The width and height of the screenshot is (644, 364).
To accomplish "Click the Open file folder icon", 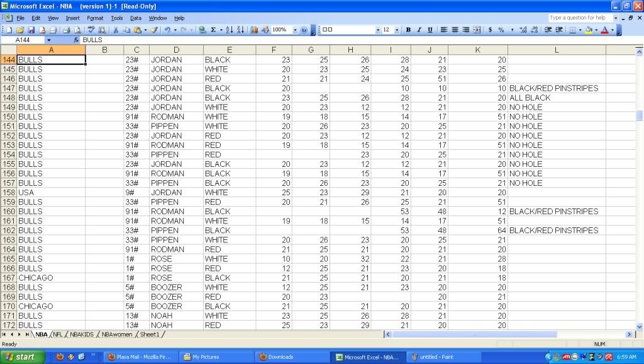I will (x=20, y=30).
